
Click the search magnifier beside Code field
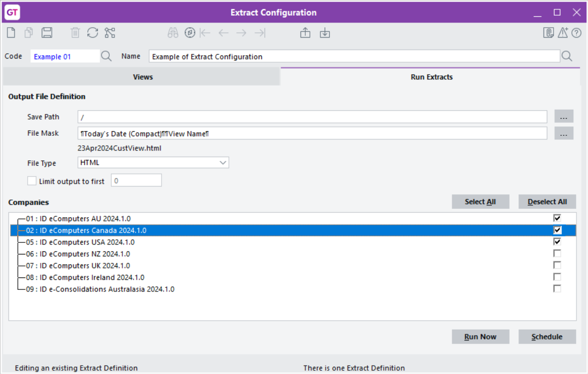(107, 56)
